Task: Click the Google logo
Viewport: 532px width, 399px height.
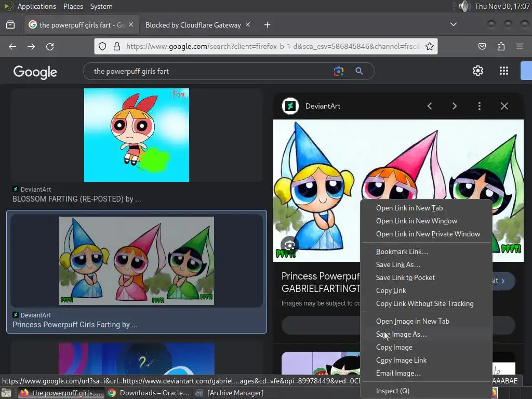Action: (35, 72)
